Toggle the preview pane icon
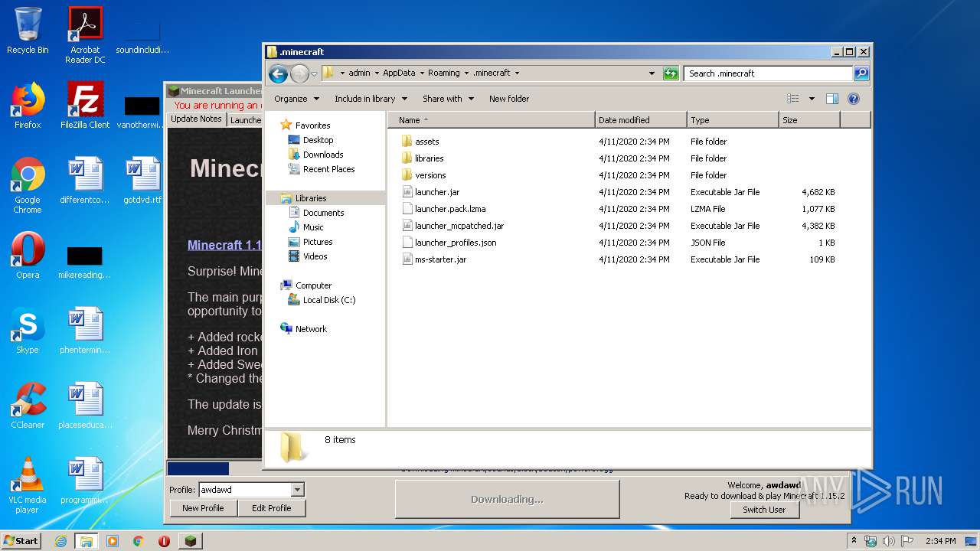 [x=832, y=99]
